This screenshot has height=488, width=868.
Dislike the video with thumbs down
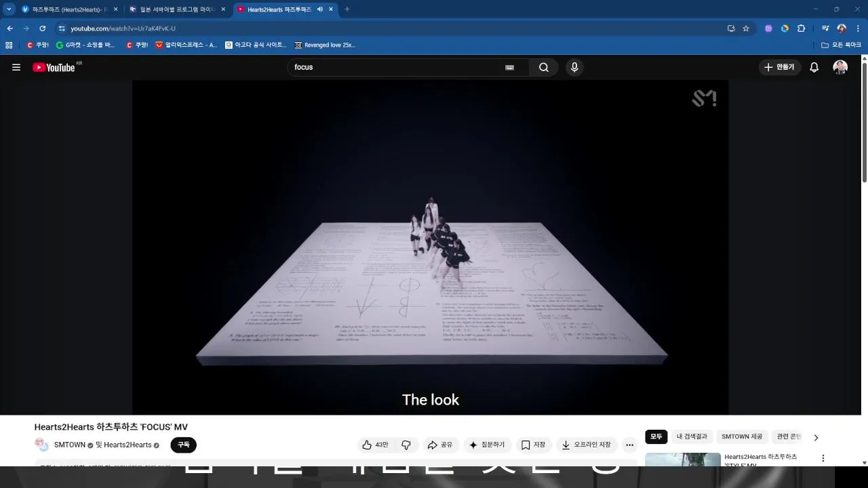click(406, 445)
